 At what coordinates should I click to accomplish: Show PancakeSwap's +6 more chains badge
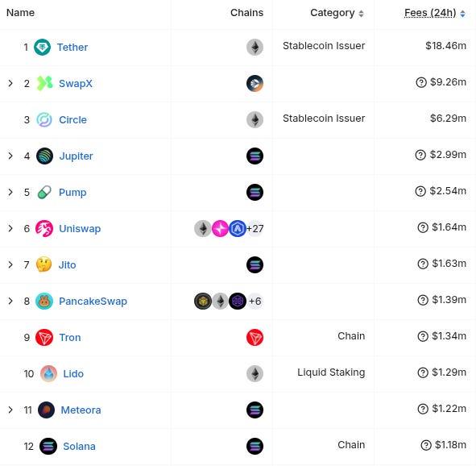click(x=255, y=301)
